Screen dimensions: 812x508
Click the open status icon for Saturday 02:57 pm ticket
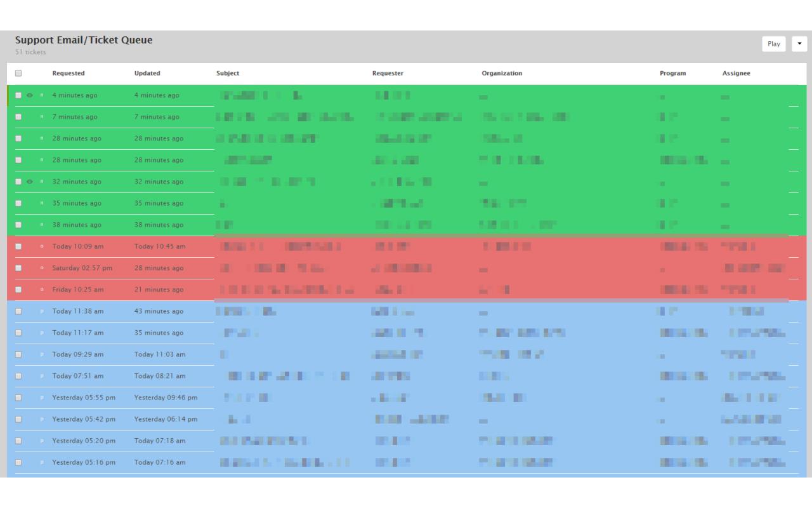[42, 268]
